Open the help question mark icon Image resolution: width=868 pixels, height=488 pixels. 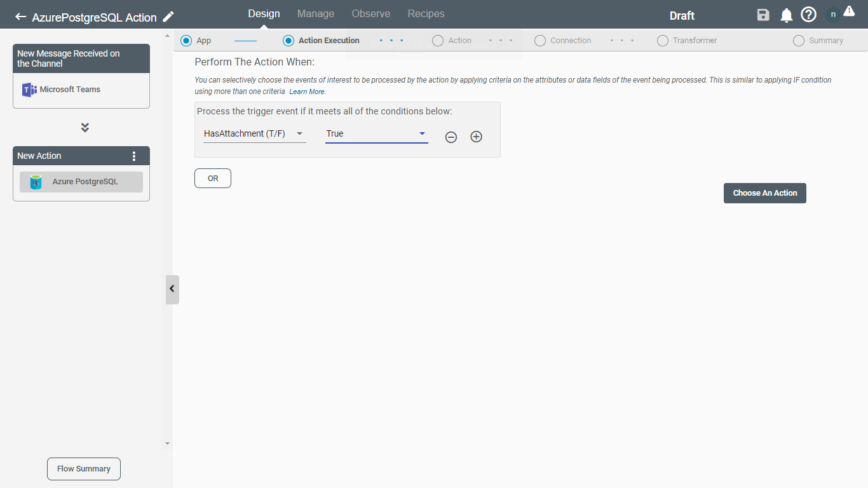coord(808,15)
